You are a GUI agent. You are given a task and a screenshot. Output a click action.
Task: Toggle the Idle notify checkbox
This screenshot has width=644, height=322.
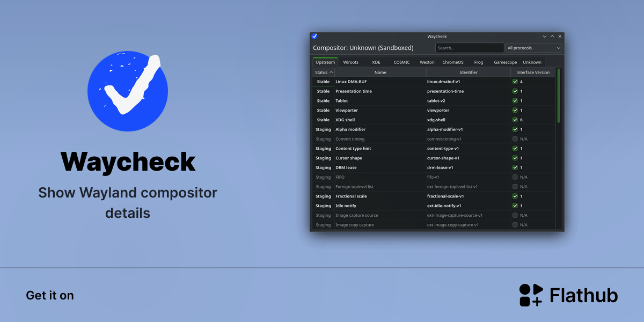click(x=515, y=206)
